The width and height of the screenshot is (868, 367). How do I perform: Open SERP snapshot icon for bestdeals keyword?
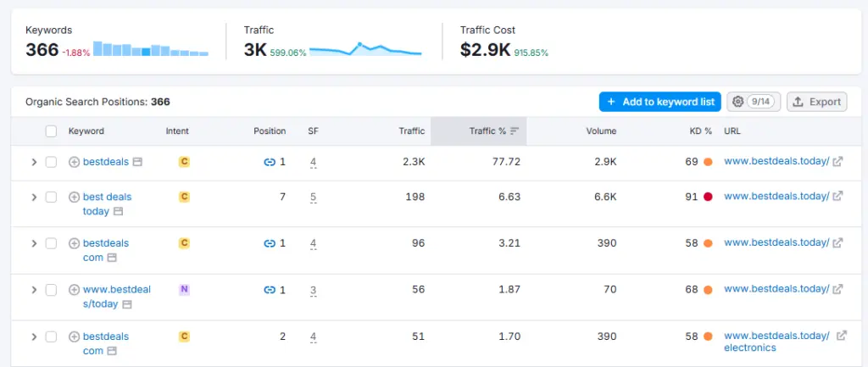tap(137, 162)
